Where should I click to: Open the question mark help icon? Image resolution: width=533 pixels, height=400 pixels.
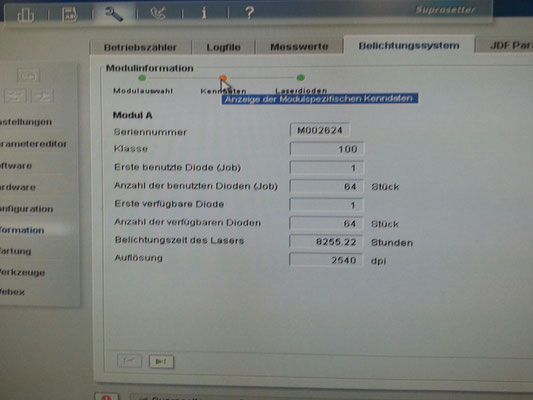(250, 13)
